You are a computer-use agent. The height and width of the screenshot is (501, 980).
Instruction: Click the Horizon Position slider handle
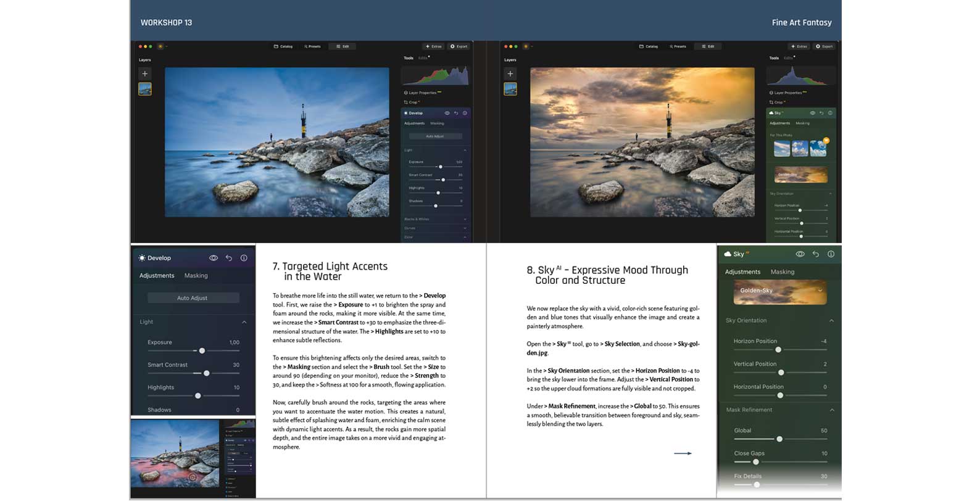tap(778, 350)
